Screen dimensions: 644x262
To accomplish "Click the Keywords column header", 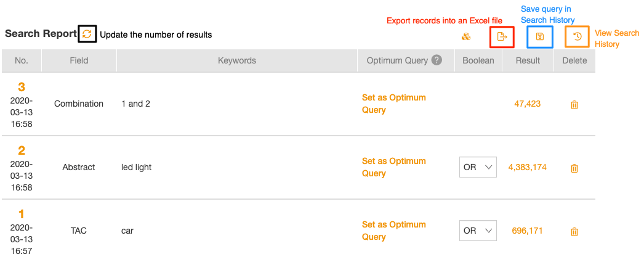I will [237, 60].
